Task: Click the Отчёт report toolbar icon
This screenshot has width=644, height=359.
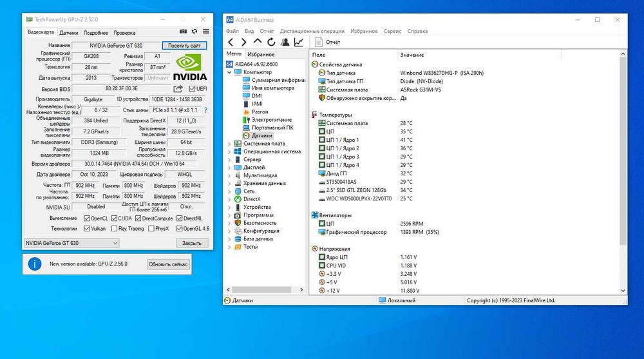Action: [x=318, y=42]
